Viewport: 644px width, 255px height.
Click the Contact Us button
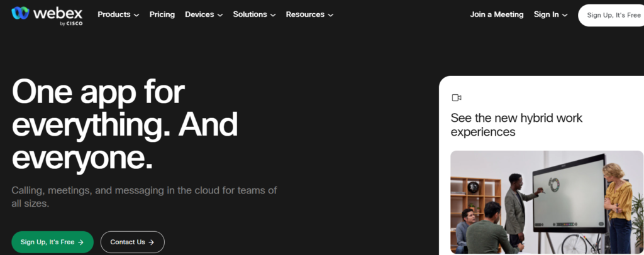132,242
